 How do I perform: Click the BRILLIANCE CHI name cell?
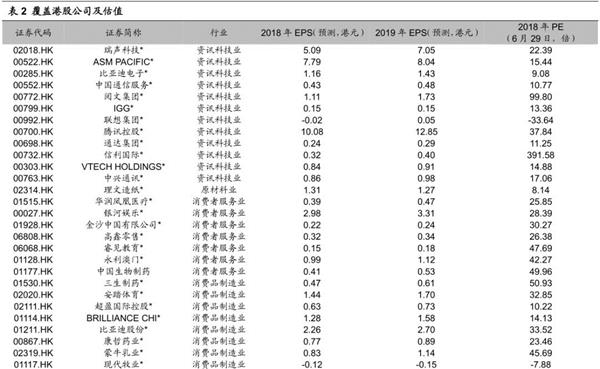point(123,318)
